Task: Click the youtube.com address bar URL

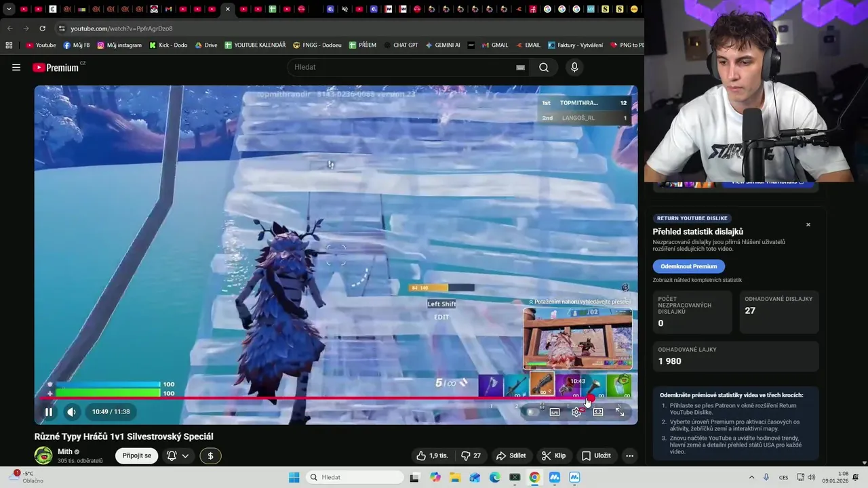Action: [x=122, y=28]
